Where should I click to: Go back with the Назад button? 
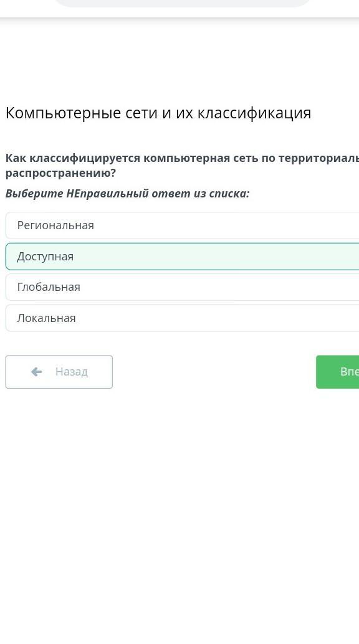[59, 372]
